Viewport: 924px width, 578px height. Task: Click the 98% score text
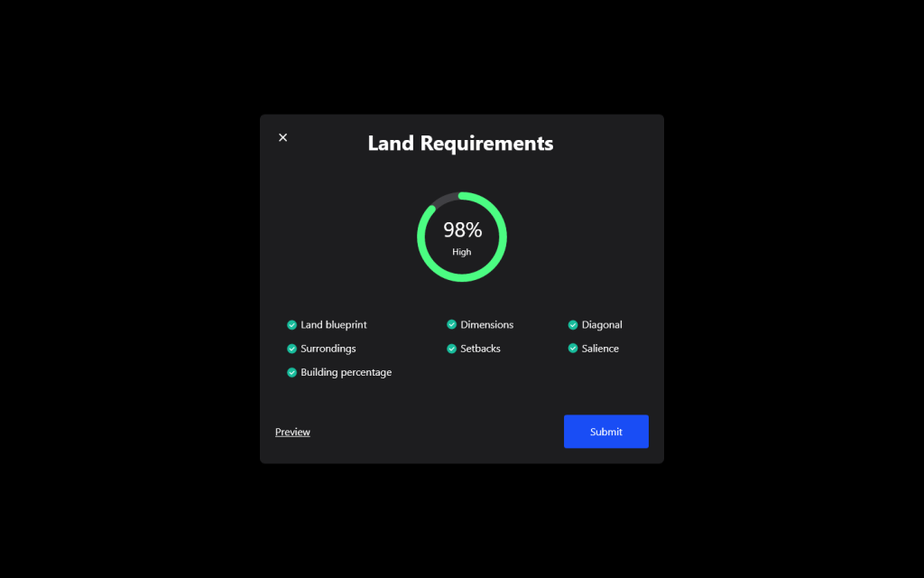[x=462, y=230]
